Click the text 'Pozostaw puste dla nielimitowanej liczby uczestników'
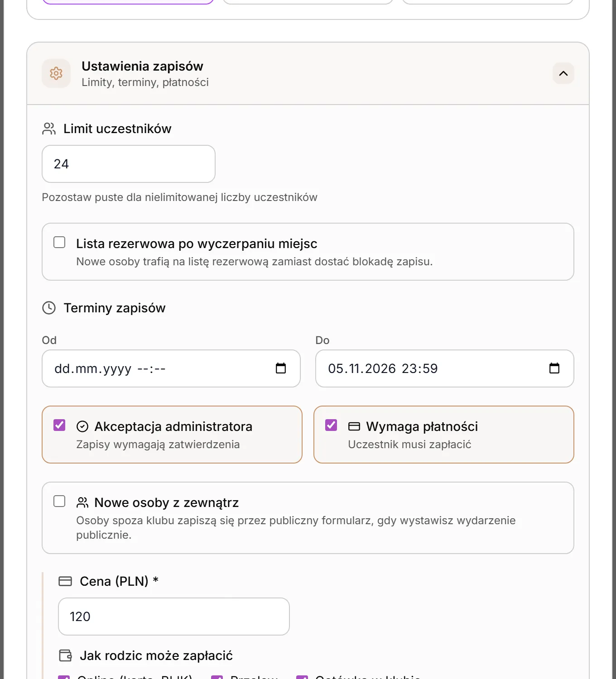 (179, 197)
